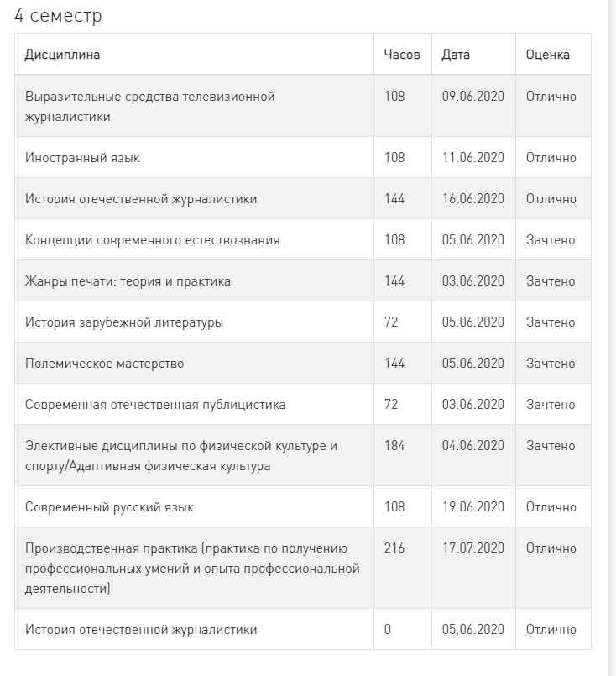
Task: Click the 'Часов' column header
Action: [x=402, y=55]
